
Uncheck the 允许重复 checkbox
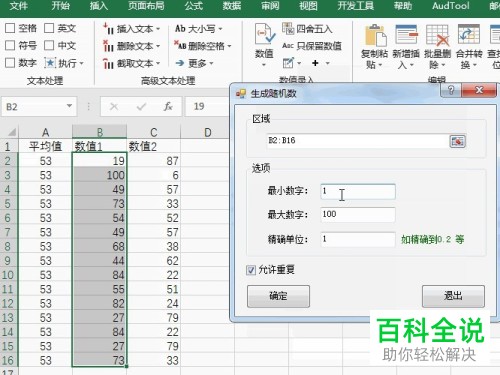[251, 270]
